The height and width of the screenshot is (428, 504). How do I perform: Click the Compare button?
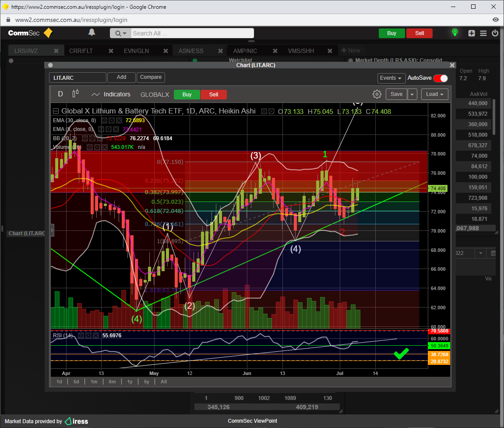[x=151, y=77]
